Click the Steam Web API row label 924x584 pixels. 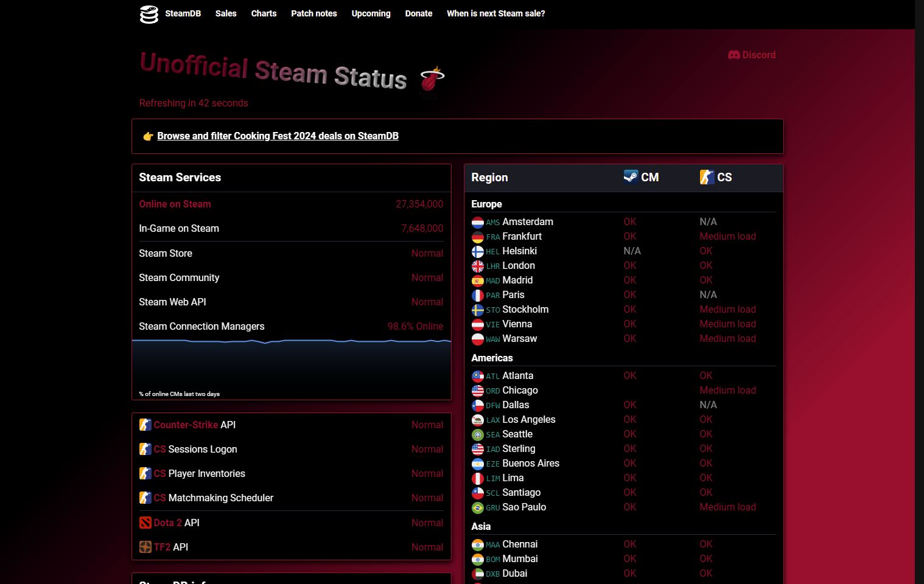172,302
